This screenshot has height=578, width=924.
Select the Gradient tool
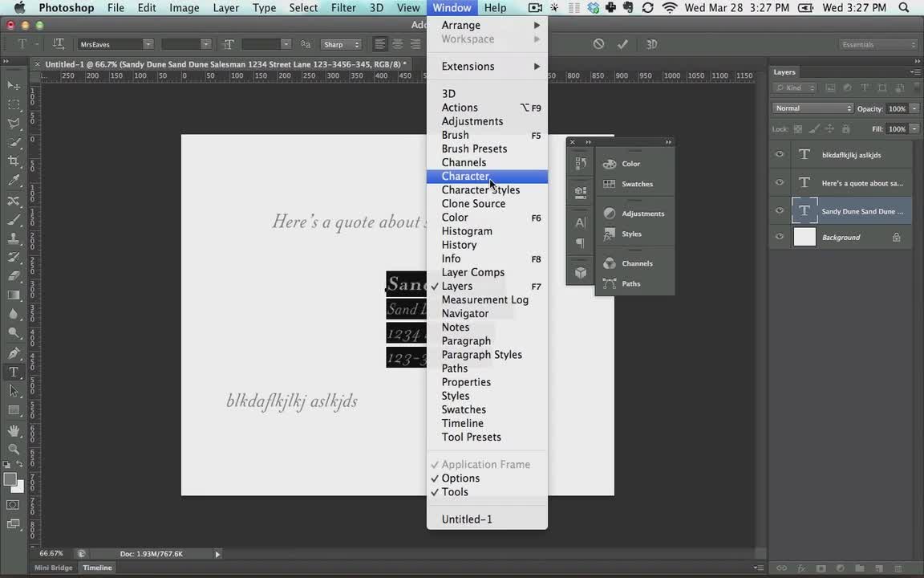tap(14, 295)
